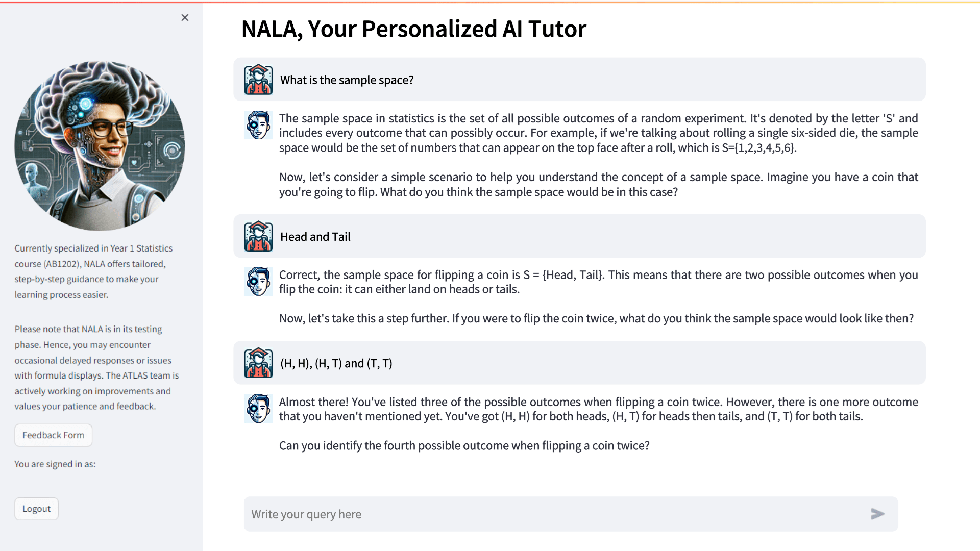The width and height of the screenshot is (980, 551).
Task: Click the NALA avatar beside the 'Almost there!' response
Action: [x=258, y=408]
